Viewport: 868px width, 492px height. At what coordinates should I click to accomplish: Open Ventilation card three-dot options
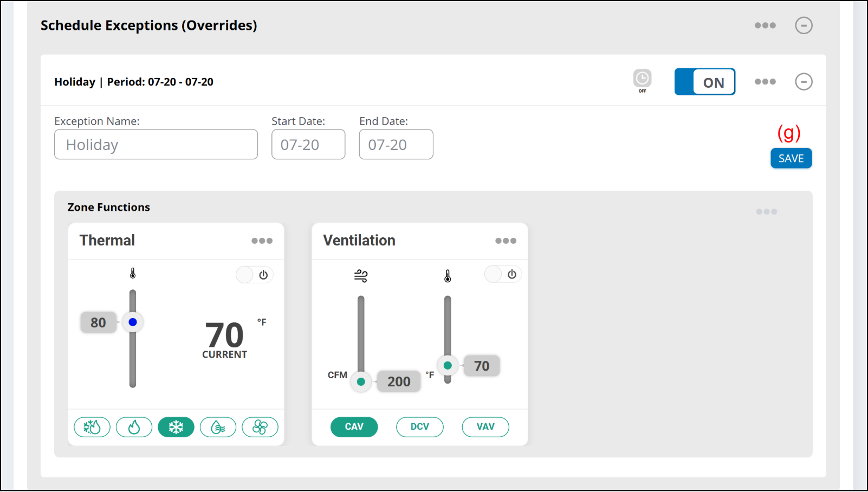coord(506,241)
